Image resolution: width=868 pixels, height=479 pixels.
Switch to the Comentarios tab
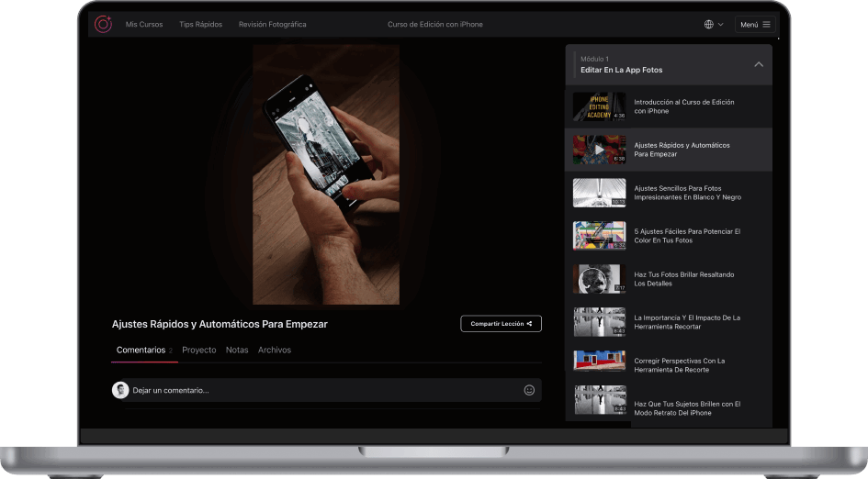(144, 351)
